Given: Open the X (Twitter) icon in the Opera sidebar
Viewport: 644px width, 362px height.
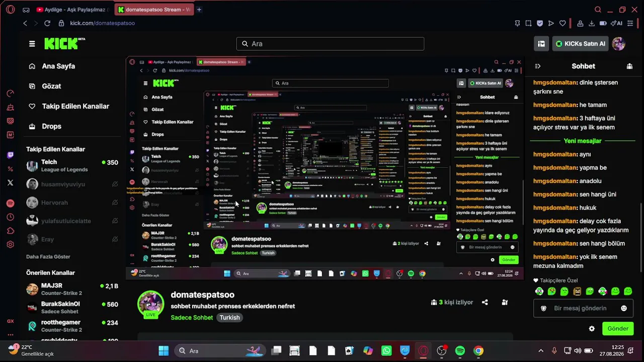Looking at the screenshot, I should [10, 183].
